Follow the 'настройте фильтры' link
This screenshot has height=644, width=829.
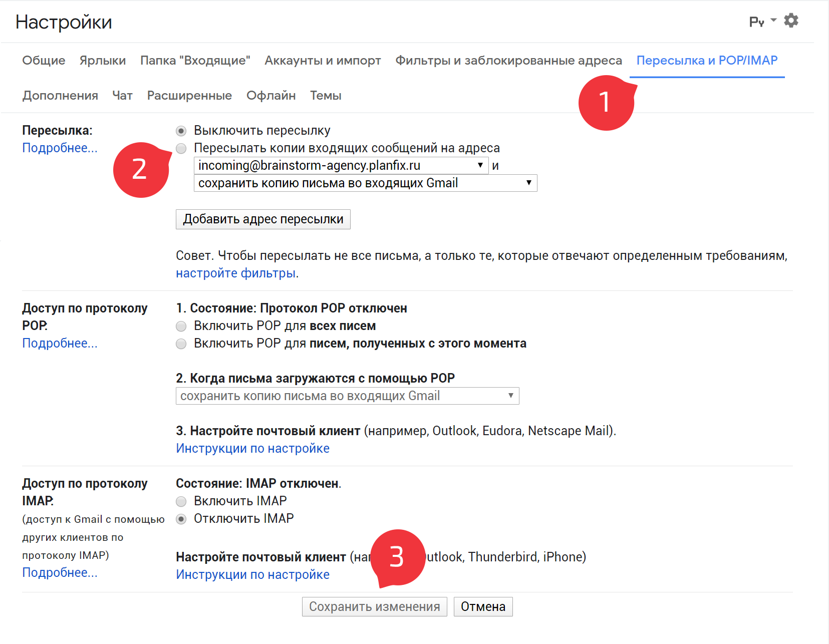[235, 273]
